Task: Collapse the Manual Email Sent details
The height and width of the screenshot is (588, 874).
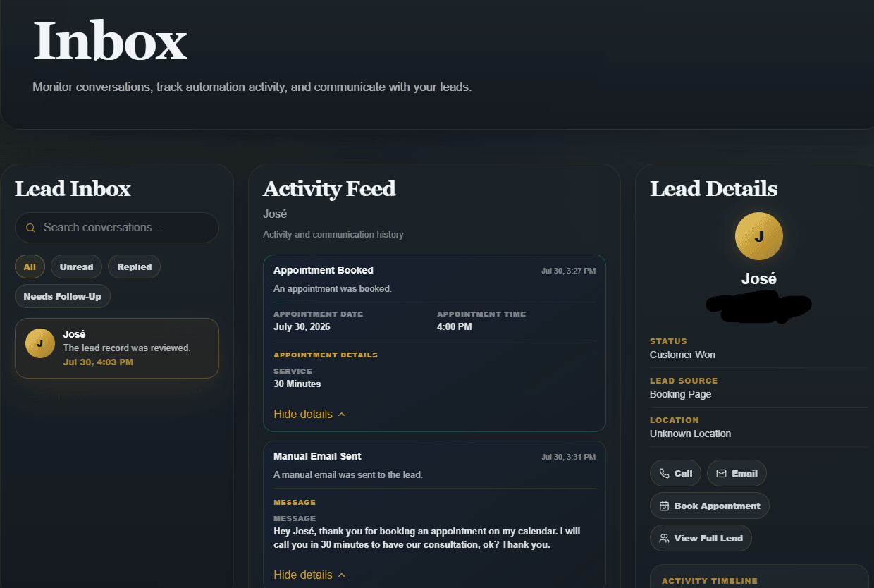Action: 309,575
